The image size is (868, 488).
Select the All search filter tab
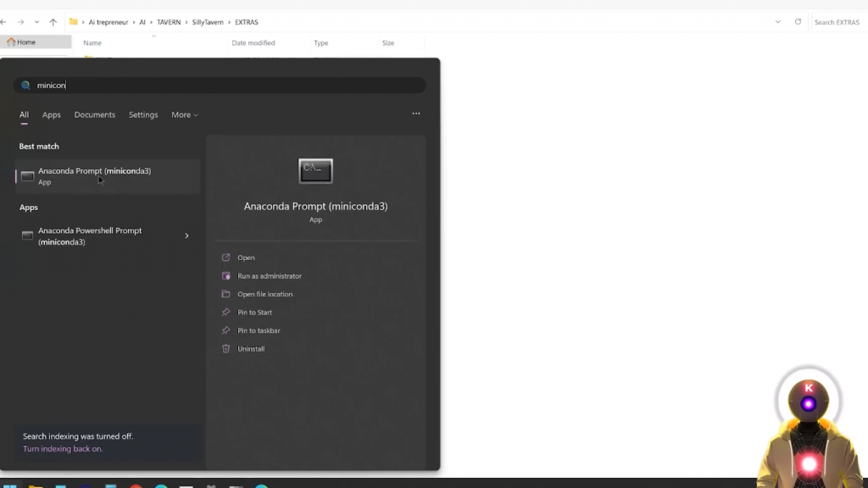(x=24, y=114)
